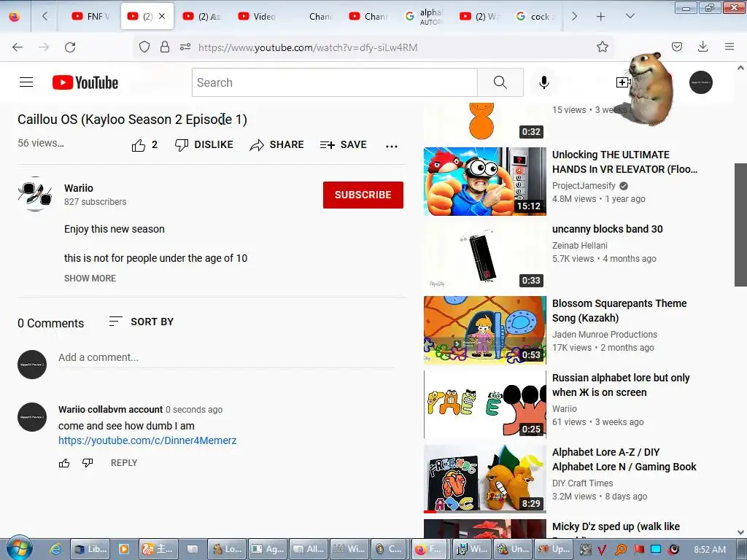Image resolution: width=747 pixels, height=560 pixels.
Task: Open a new tab with plus button
Action: tap(601, 16)
